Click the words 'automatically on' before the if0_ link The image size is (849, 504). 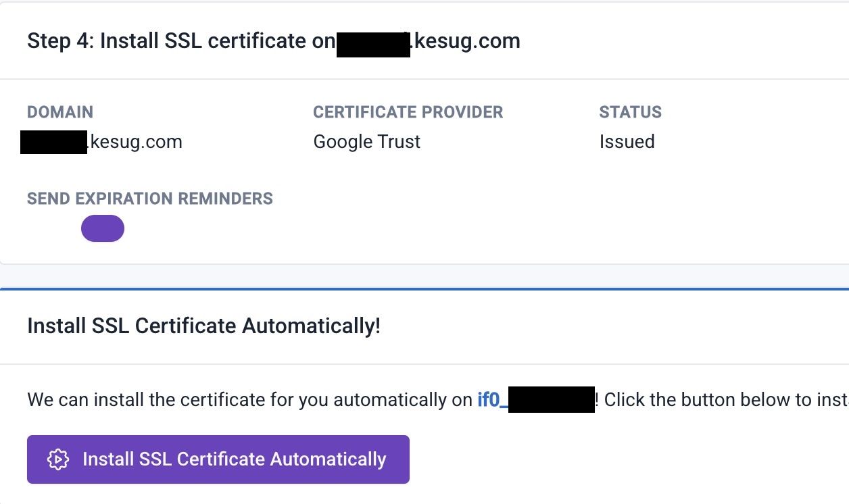click(x=402, y=400)
